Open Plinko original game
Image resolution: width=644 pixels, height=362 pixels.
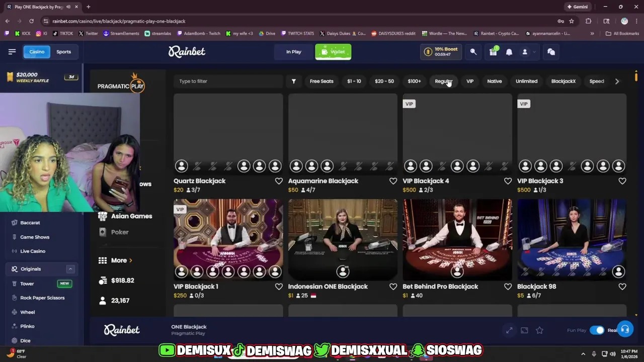27,326
